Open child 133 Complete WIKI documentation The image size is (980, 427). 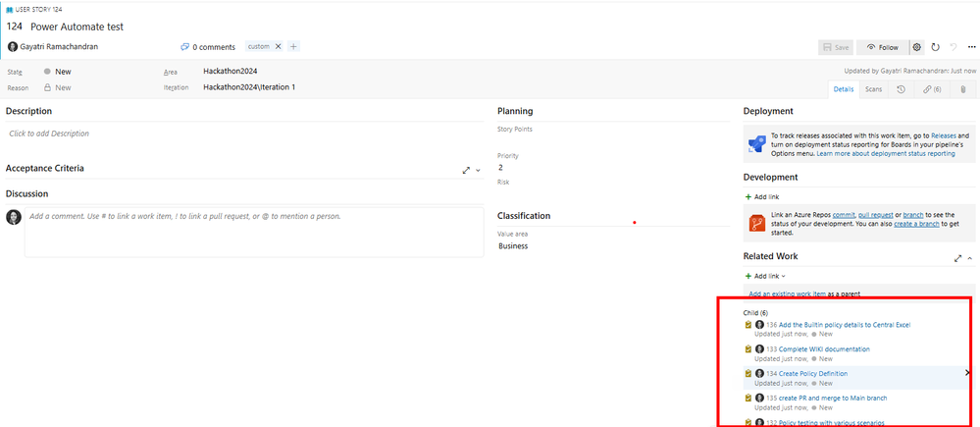(824, 348)
